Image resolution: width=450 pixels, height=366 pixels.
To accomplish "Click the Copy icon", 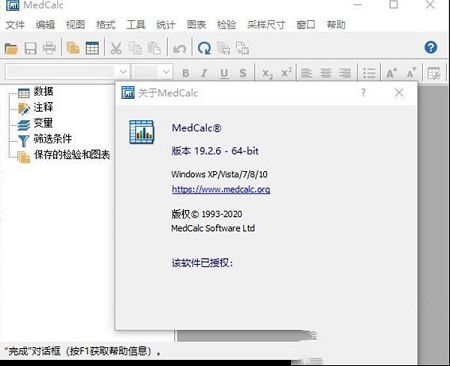I will coord(135,48).
